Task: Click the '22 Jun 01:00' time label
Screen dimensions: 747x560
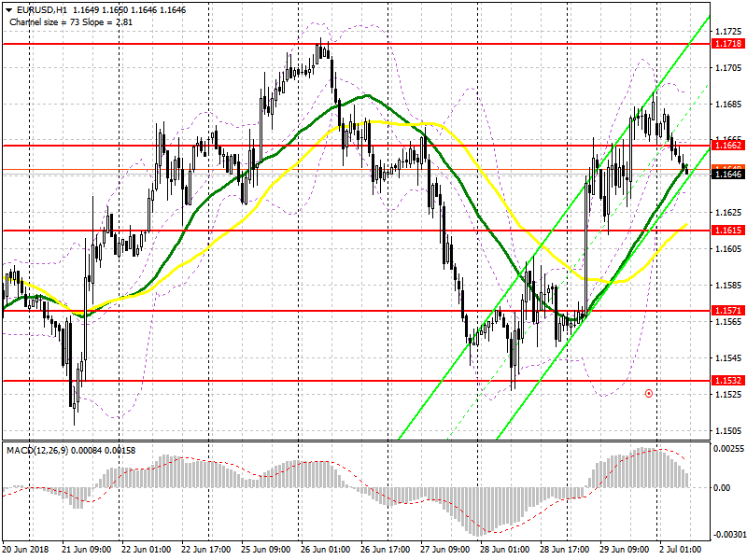Action: pyautogui.click(x=147, y=549)
